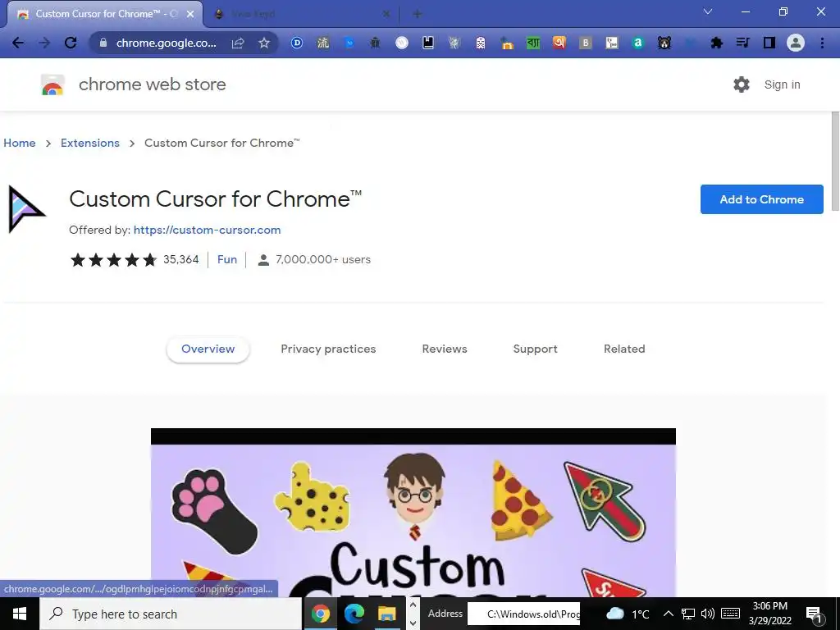840x630 pixels.
Task: Click the teal letter a extension icon
Action: click(638, 43)
